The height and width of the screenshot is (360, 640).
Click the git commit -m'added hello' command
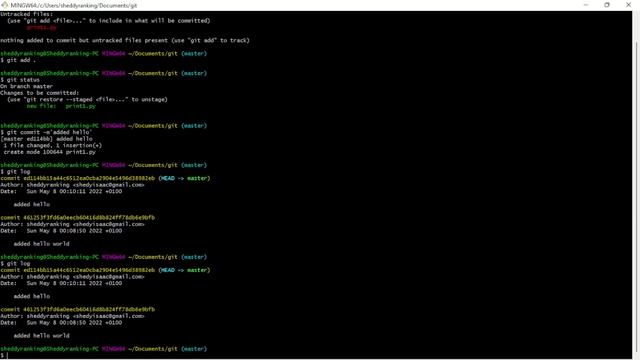(x=46, y=132)
